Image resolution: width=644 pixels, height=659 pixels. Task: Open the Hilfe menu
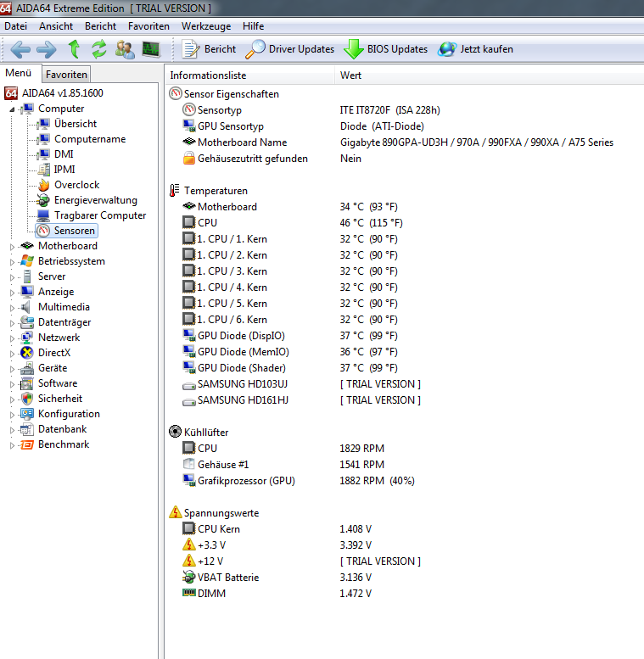click(x=254, y=26)
